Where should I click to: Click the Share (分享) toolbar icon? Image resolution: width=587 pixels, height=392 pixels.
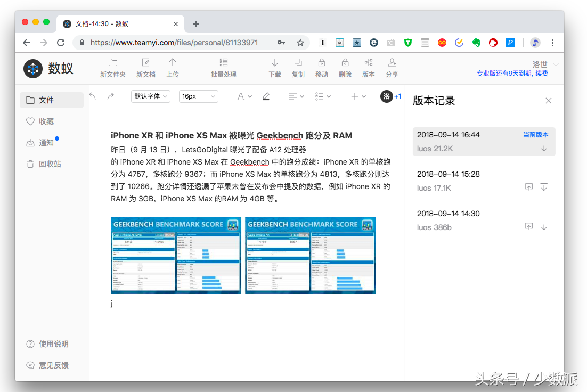pos(392,62)
